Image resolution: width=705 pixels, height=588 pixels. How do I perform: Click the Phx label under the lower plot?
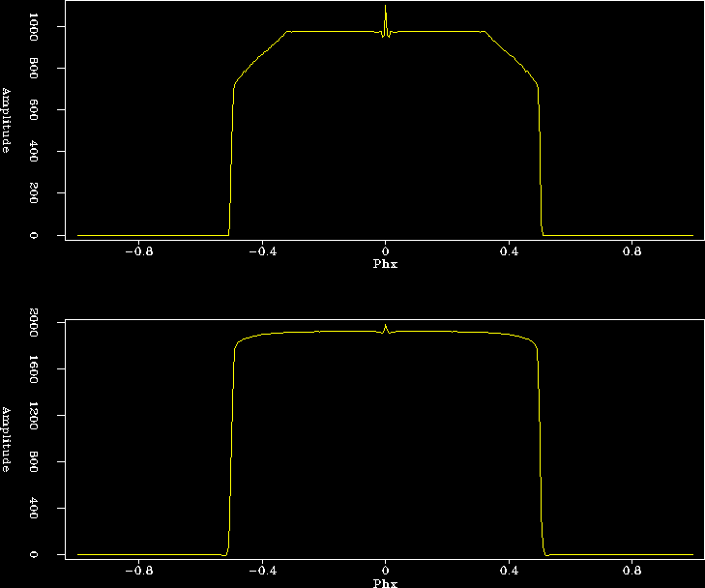(x=385, y=582)
